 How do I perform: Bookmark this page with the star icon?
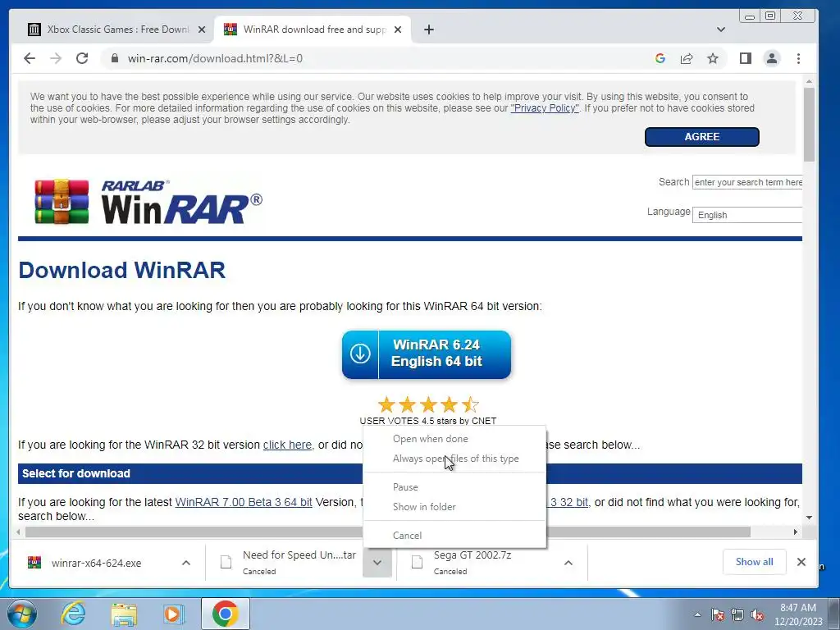pyautogui.click(x=713, y=58)
